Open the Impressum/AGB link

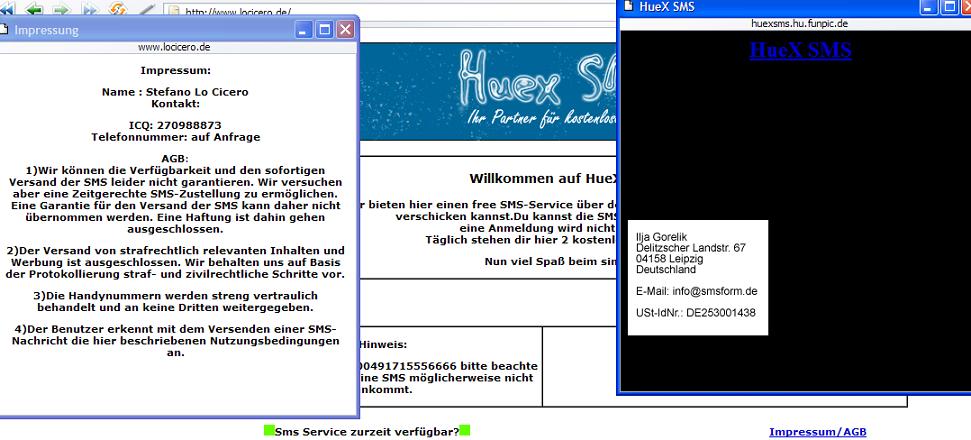point(817,432)
